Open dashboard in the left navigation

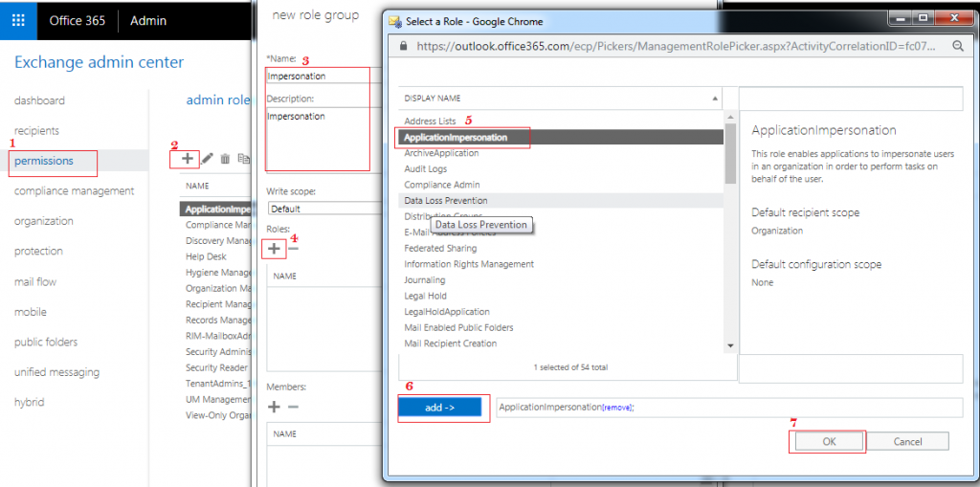(39, 100)
